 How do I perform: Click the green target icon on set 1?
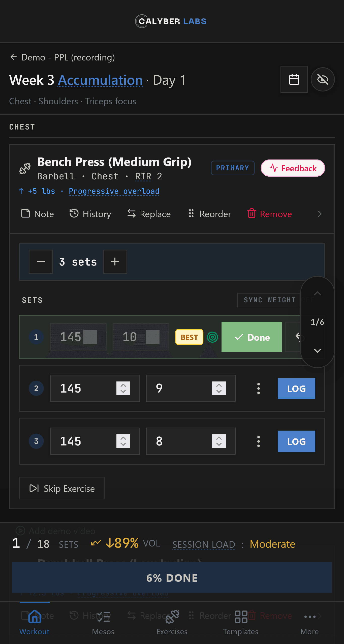pos(212,337)
